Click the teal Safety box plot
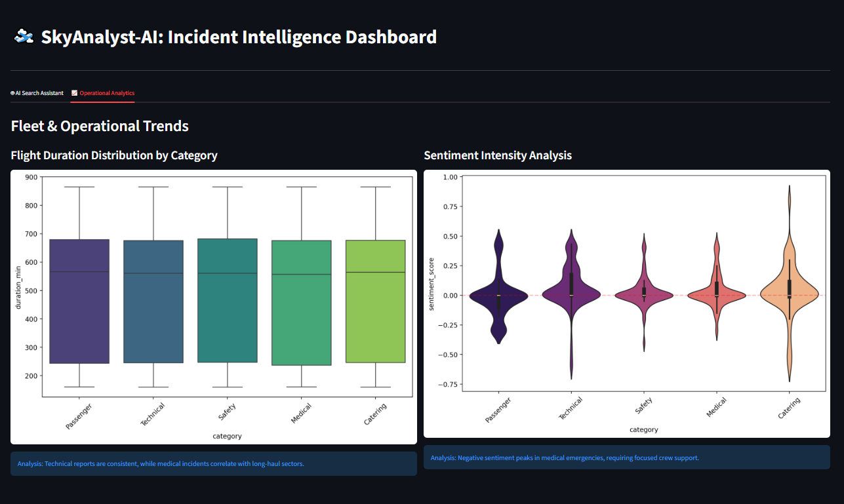 pyautogui.click(x=228, y=301)
